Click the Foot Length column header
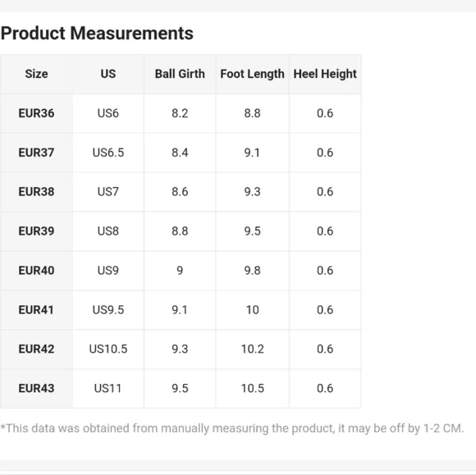This screenshot has height=475, width=476. (x=252, y=74)
